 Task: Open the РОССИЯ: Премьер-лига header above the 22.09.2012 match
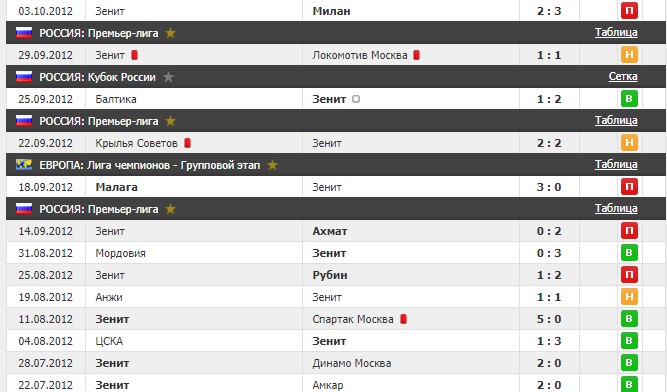click(99, 121)
